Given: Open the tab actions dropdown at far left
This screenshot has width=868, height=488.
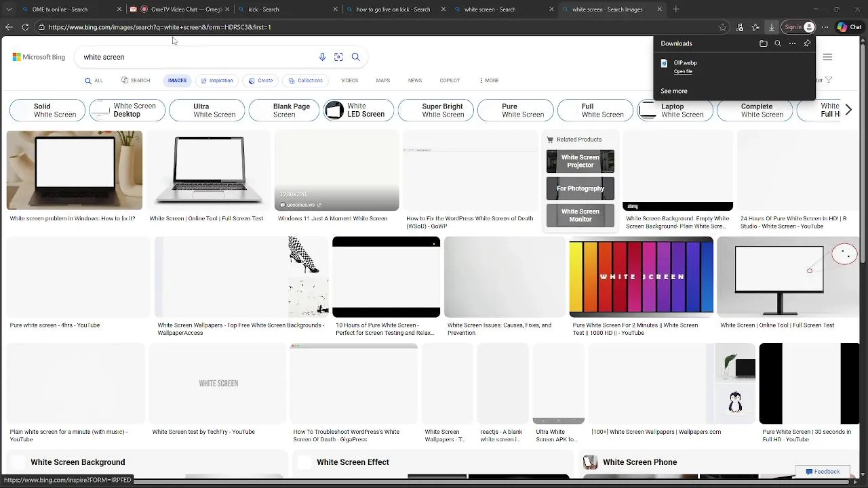Looking at the screenshot, I should (x=9, y=9).
